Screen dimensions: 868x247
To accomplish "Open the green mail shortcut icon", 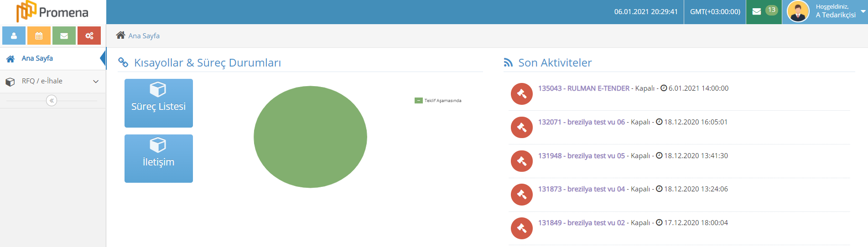I will 64,36.
